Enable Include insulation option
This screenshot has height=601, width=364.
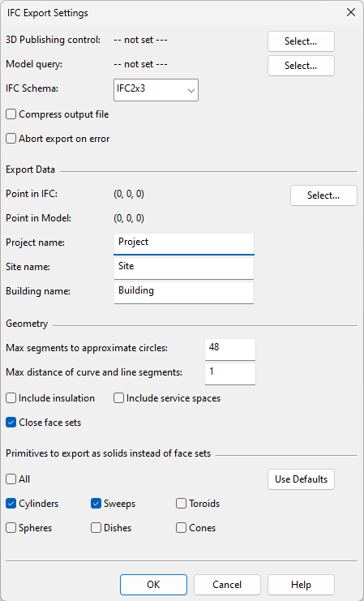[x=11, y=398]
